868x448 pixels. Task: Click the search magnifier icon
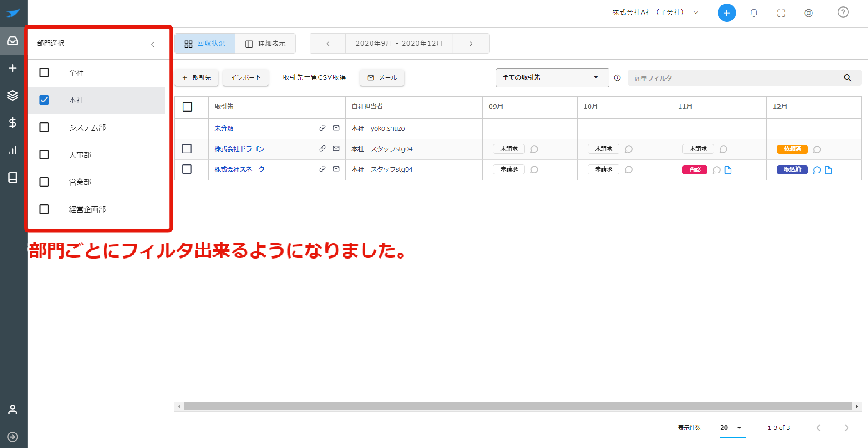pos(848,78)
